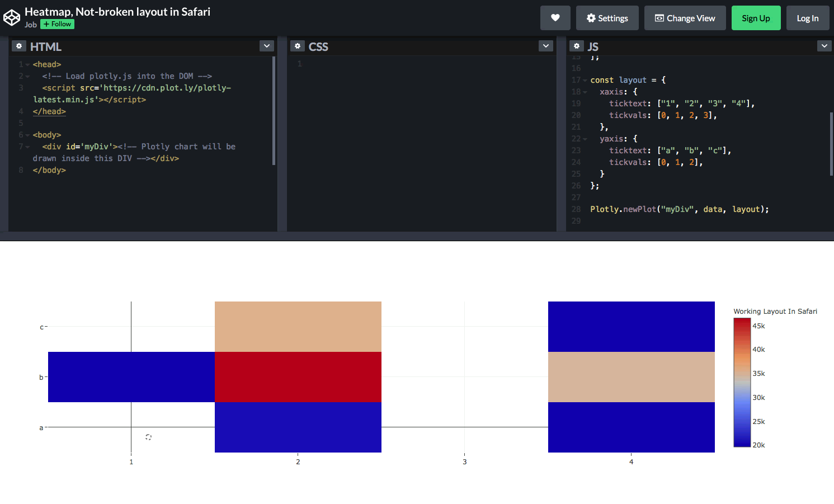The height and width of the screenshot is (504, 834).
Task: Open the CSS editor settings gear
Action: tap(298, 46)
